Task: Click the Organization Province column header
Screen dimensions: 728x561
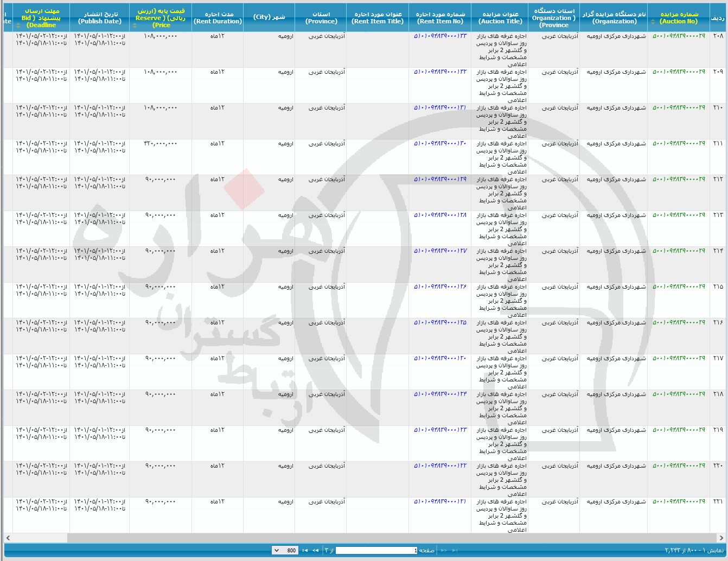Action: tap(554, 18)
